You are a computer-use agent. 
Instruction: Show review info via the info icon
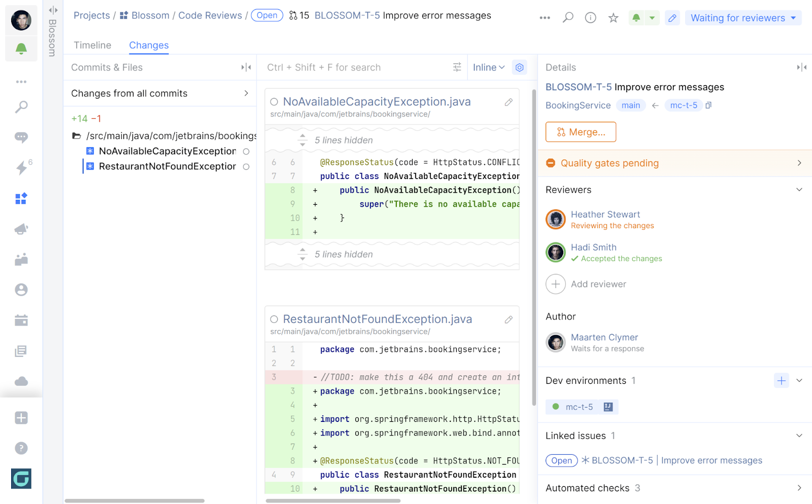591,18
